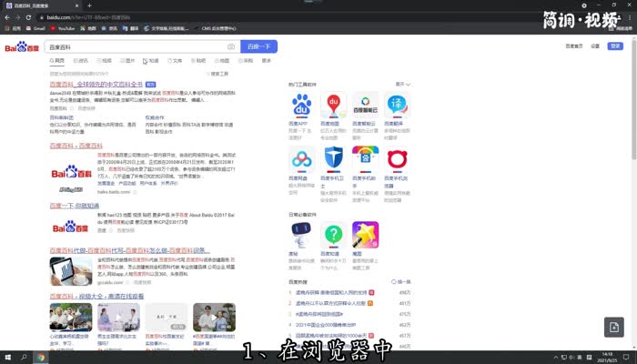Click the 百度手机卫士 shield icon

334,160
